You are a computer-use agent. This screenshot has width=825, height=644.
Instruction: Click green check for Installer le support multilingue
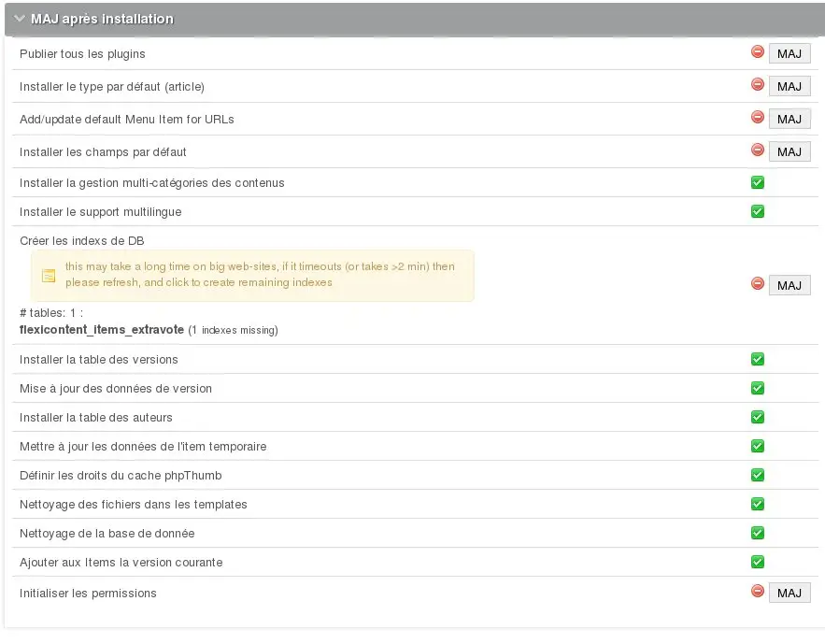tap(757, 211)
